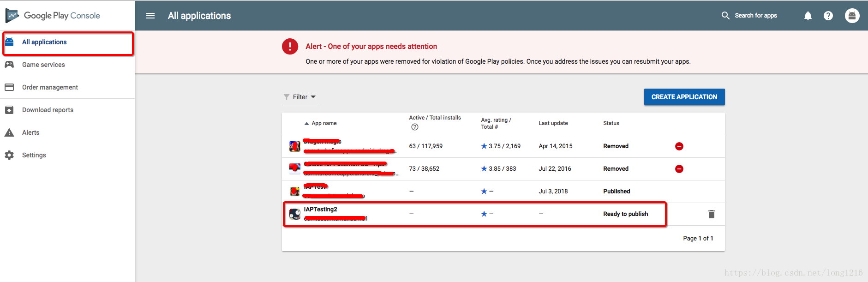Click the IAPTesting2 app thumbnail
Screen dimensions: 868x282
coord(295,214)
